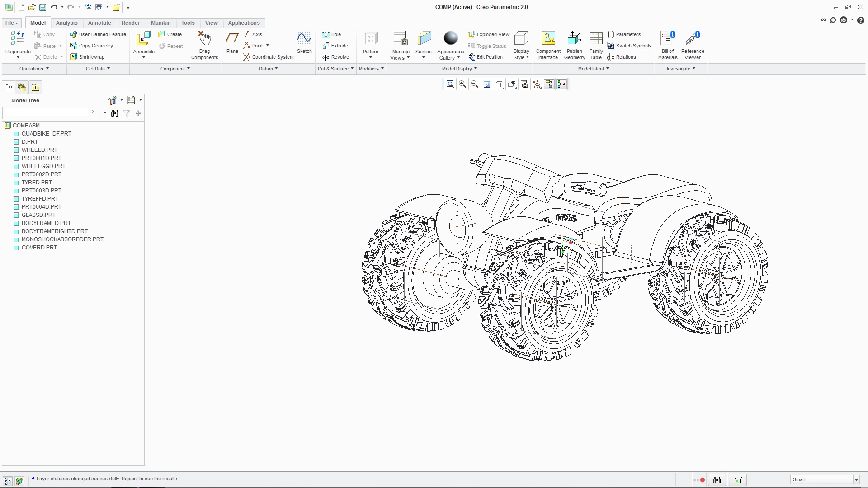
Task: Select MONOSHOCKABSORBDER.PRT in Model Tree
Action: pyautogui.click(x=62, y=239)
